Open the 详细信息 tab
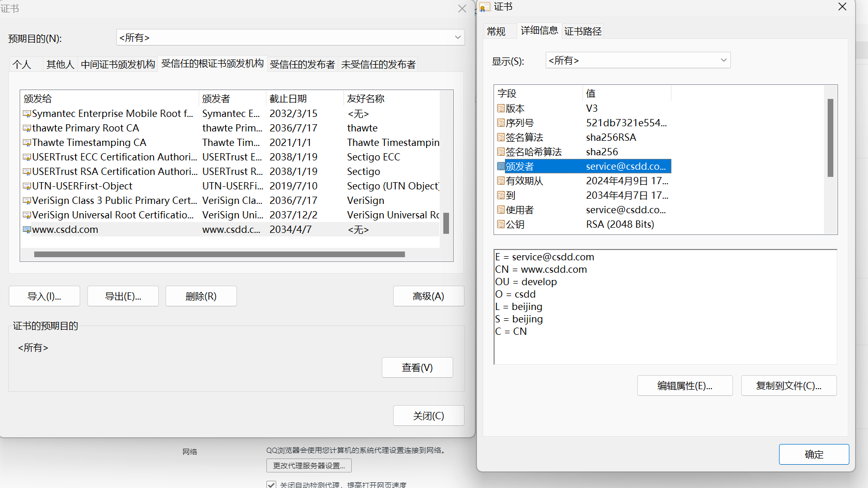This screenshot has height=488, width=868. 539,30
